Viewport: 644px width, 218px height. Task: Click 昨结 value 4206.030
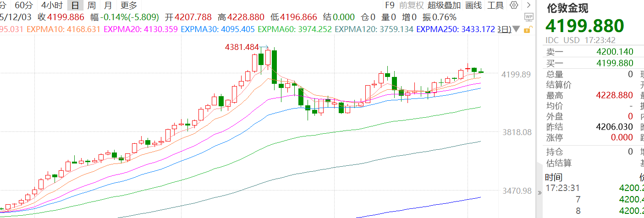coord(615,127)
